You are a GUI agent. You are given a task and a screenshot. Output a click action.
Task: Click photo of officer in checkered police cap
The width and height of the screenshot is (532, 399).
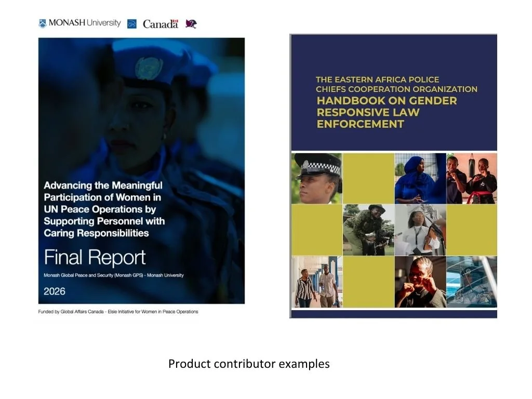(x=317, y=179)
